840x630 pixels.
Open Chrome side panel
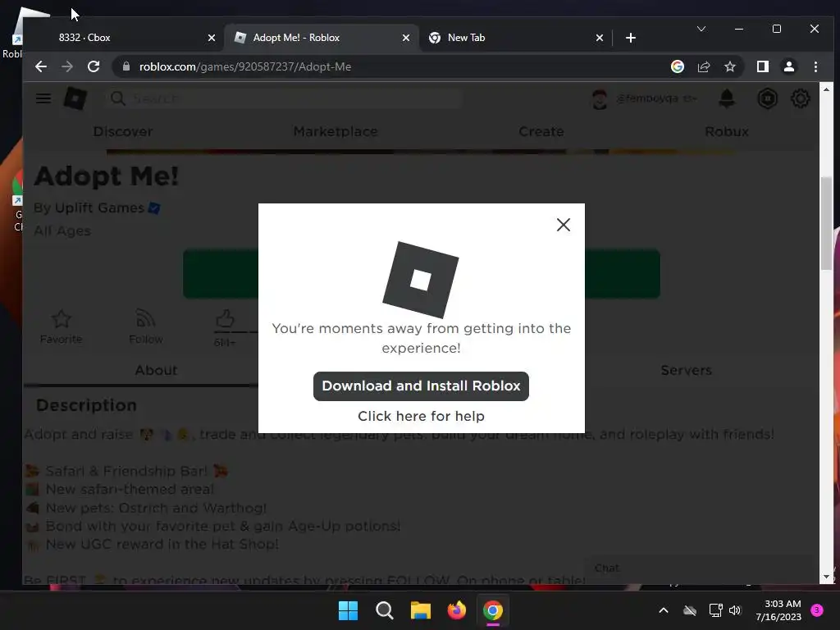762,66
